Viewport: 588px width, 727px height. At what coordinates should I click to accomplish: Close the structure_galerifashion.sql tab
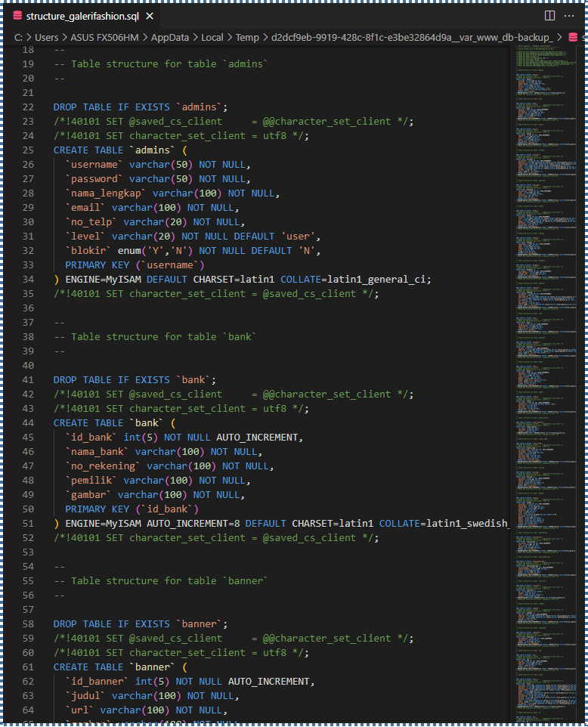point(150,16)
